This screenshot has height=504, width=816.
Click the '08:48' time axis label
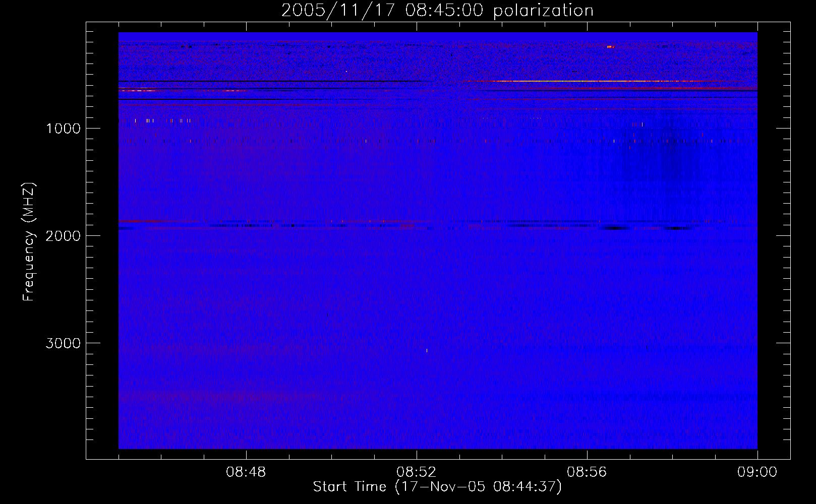click(246, 472)
